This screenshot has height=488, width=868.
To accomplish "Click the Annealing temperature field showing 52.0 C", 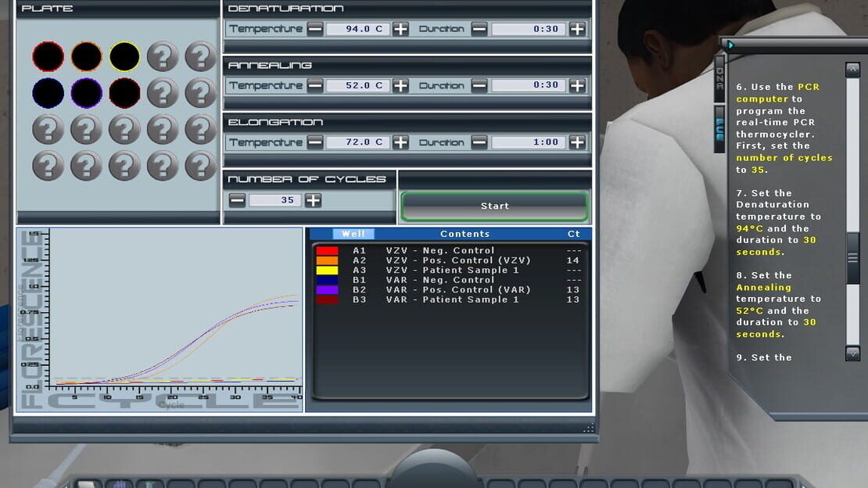I will point(358,85).
